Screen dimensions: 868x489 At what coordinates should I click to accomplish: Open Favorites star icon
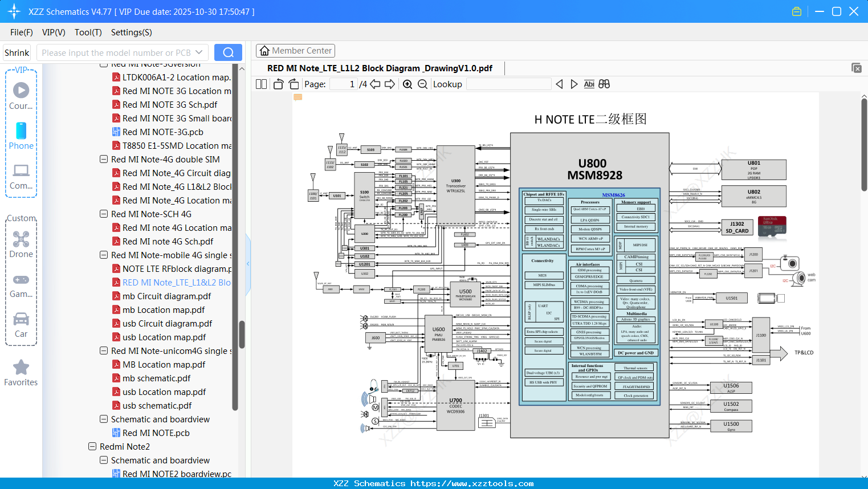coord(21,367)
